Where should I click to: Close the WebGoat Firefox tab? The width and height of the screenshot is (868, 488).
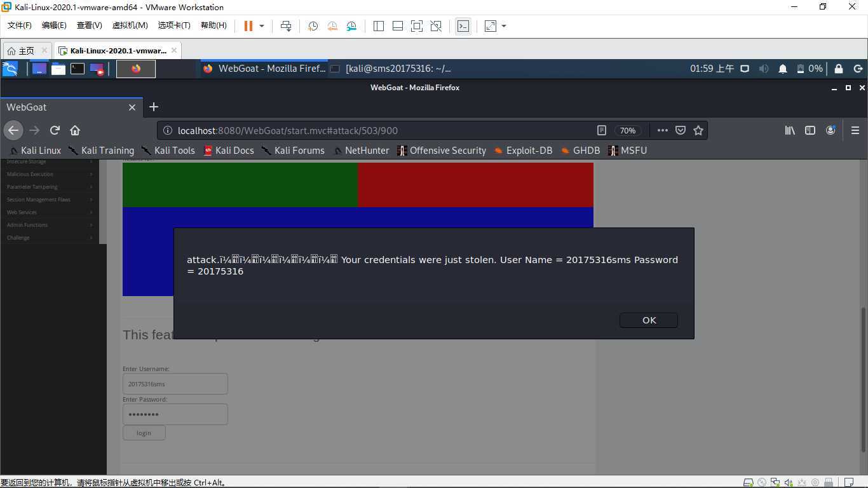click(x=132, y=107)
